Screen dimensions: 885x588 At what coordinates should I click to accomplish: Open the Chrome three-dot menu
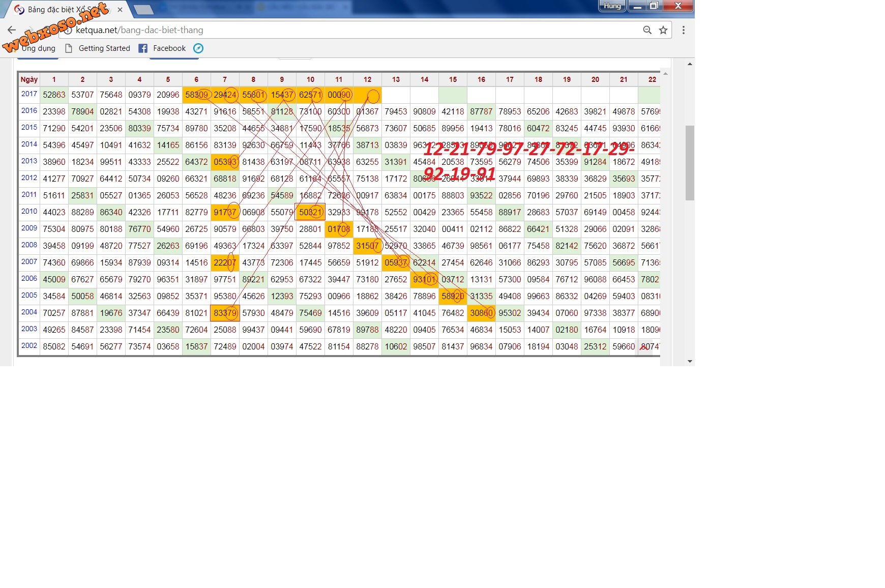point(684,30)
